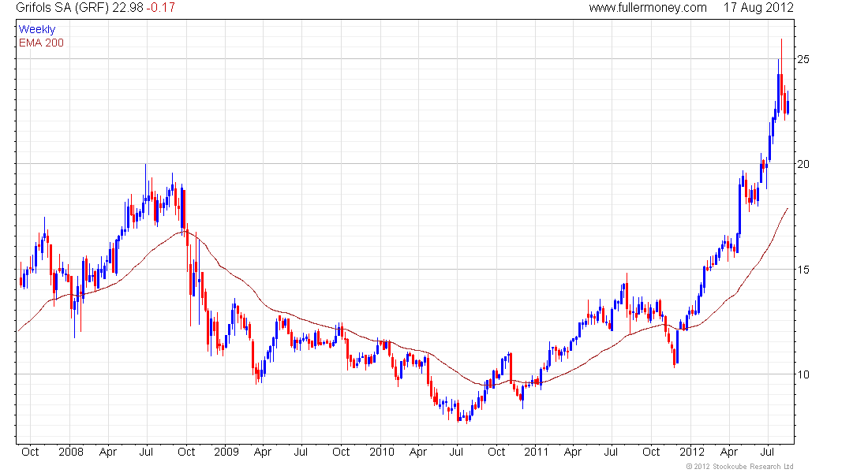Click the 17 Aug 2012 date
The height and width of the screenshot is (473, 868).
758,8
